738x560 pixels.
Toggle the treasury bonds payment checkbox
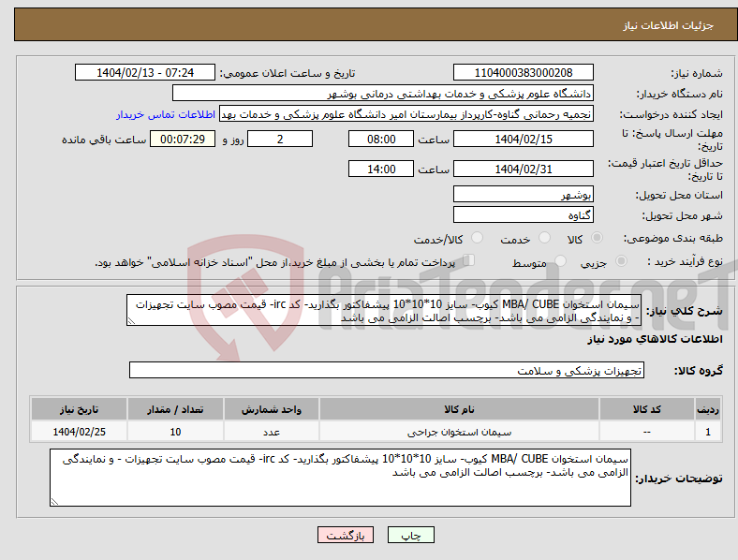[x=469, y=260]
